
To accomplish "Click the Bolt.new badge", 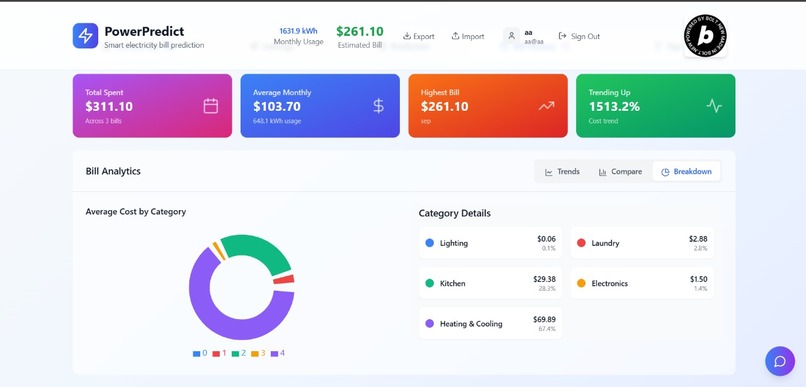I will coord(705,36).
